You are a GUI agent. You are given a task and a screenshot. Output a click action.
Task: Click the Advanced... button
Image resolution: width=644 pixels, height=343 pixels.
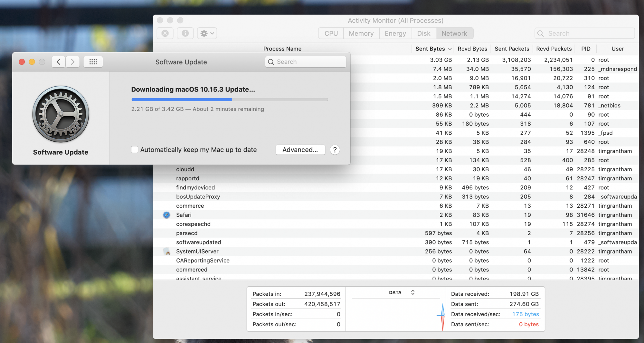300,150
